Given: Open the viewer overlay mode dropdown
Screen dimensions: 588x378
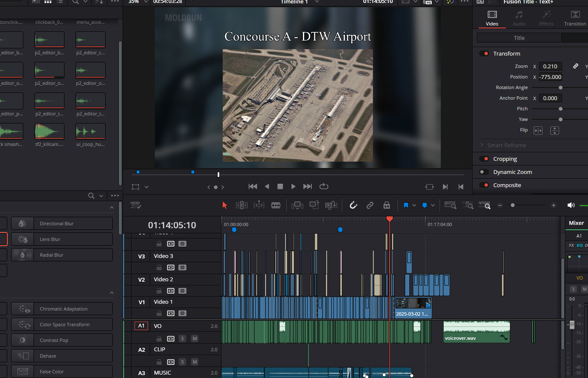Looking at the screenshot, I should tap(147, 187).
